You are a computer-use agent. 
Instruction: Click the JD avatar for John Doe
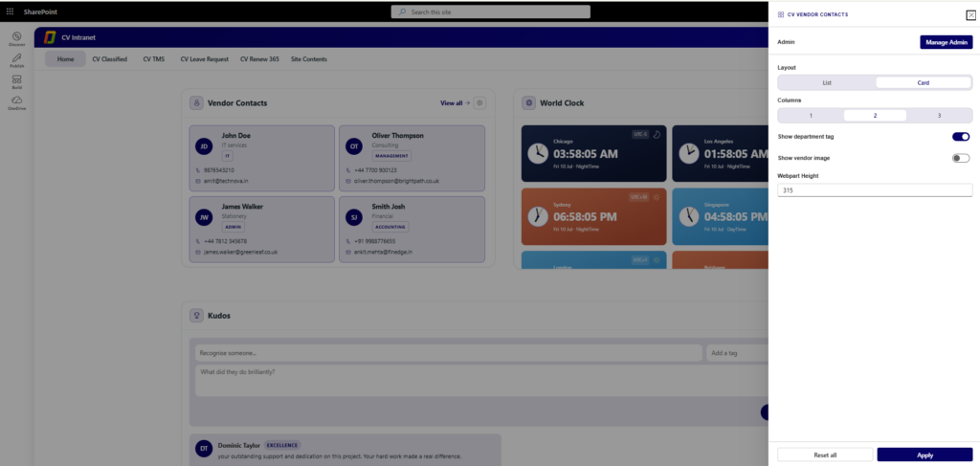point(204,146)
